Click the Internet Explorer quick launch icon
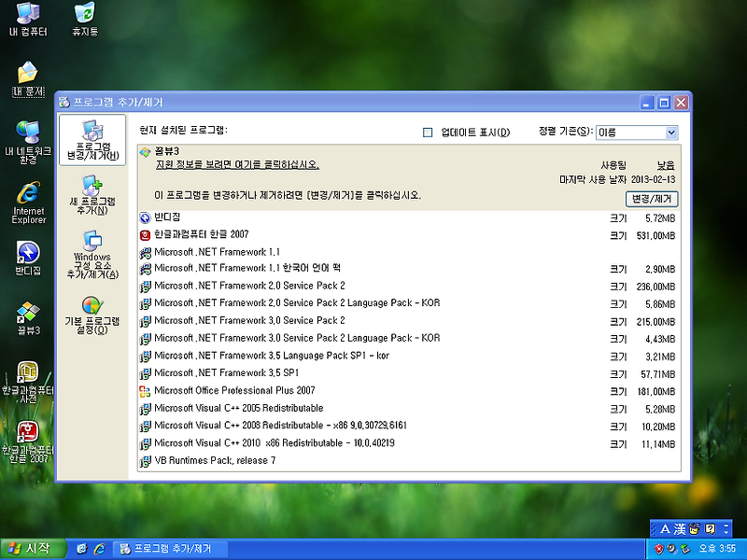Screen dimensions: 747x560 coord(100,549)
